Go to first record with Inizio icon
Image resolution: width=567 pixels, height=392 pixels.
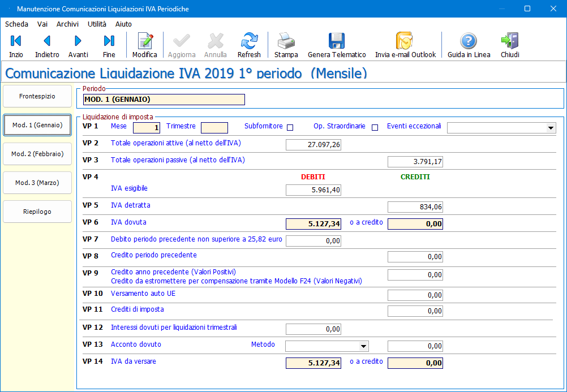coord(16,41)
